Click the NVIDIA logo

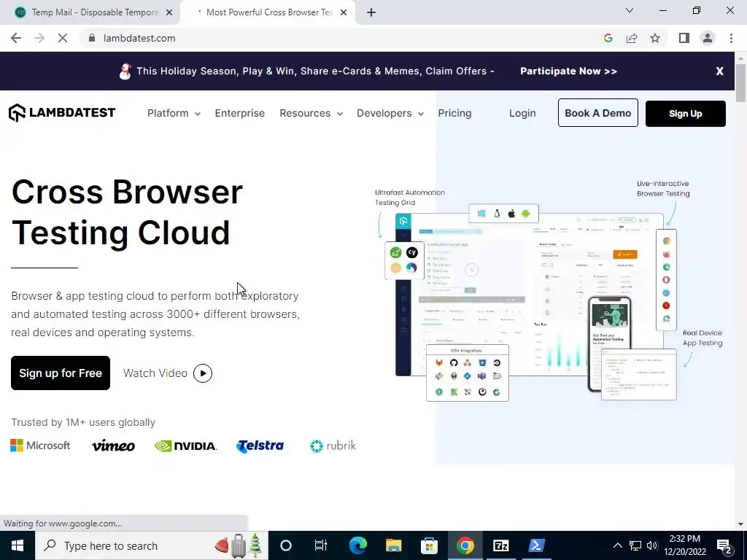click(186, 446)
